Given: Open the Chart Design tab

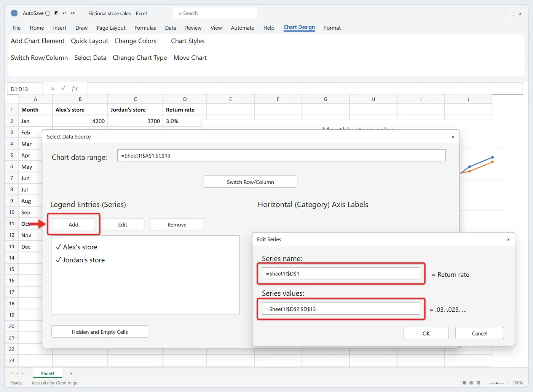Looking at the screenshot, I should tap(299, 27).
